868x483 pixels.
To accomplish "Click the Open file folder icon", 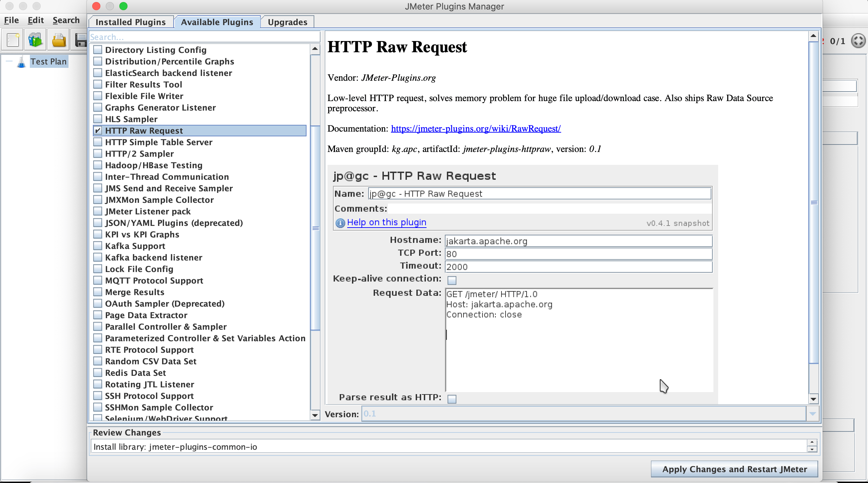I will point(59,40).
